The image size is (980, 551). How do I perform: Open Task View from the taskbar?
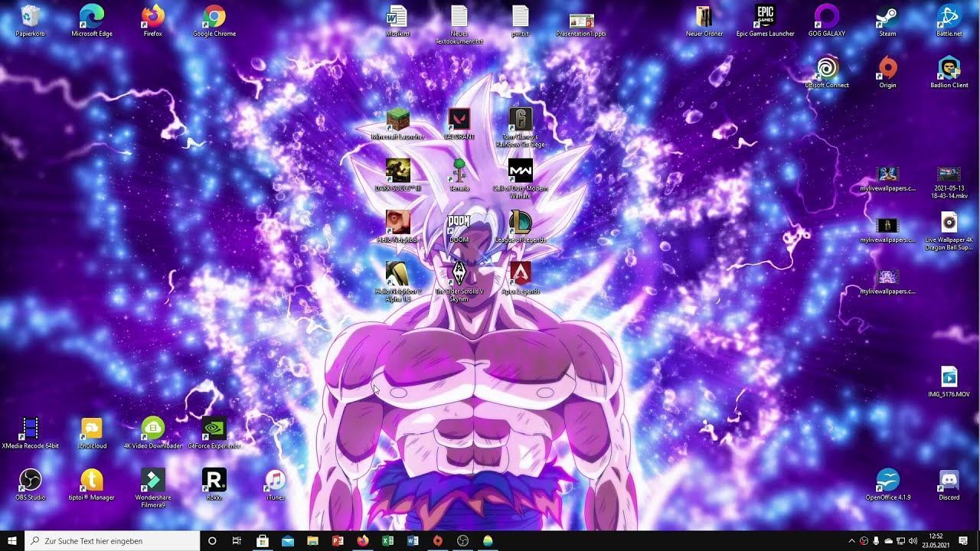click(x=237, y=541)
